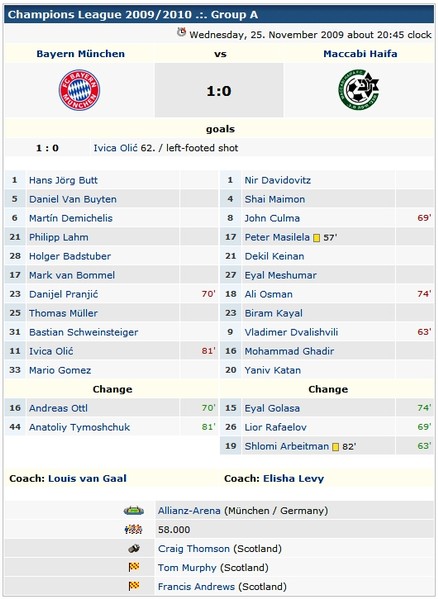Open coach Louis van Gaal's profile

[87, 478]
